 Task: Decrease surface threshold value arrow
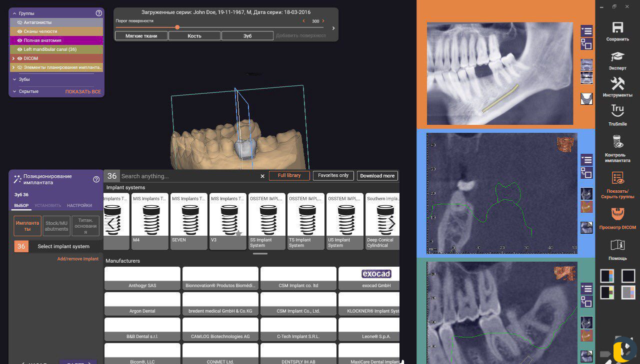(303, 21)
